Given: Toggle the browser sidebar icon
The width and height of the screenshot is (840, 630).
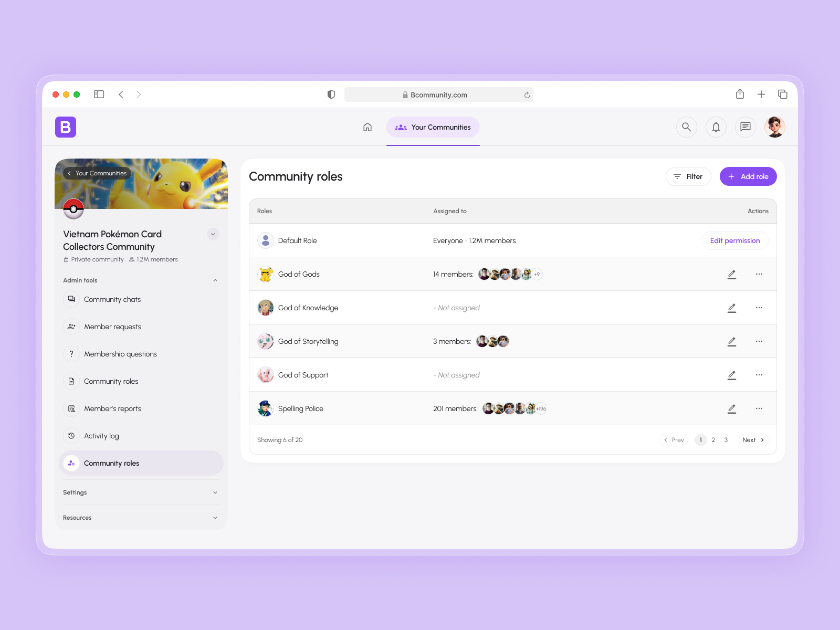Looking at the screenshot, I should pyautogui.click(x=99, y=94).
